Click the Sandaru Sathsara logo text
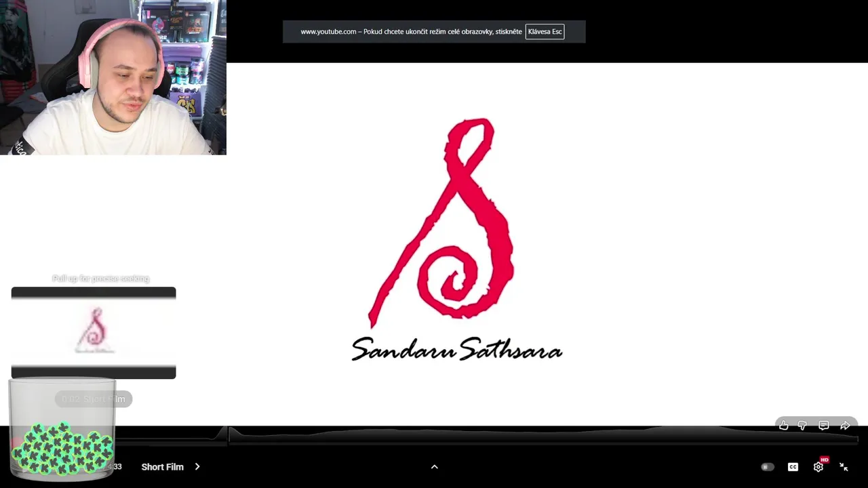Screen dimensions: 868x488 click(457, 350)
